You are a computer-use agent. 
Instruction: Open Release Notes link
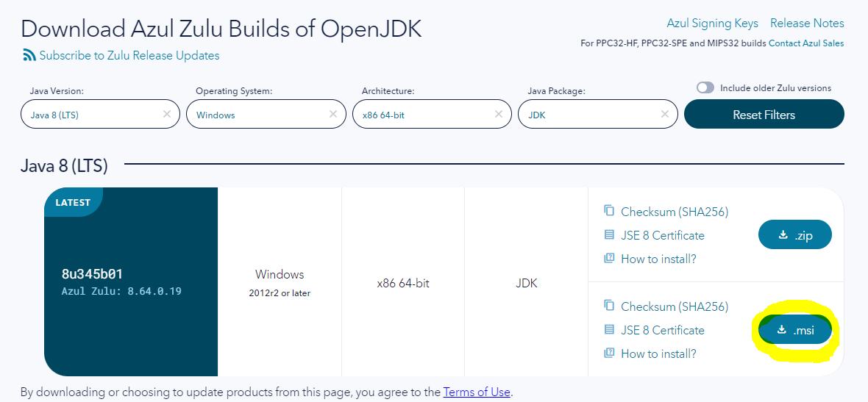807,24
